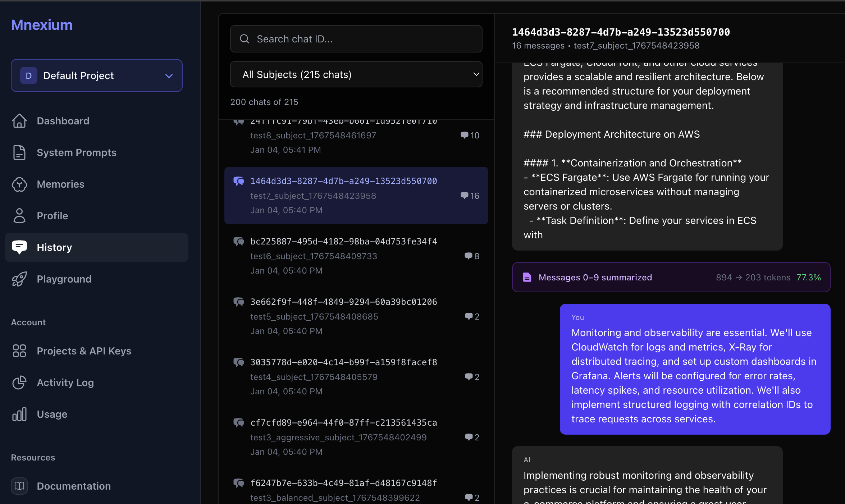
Task: Click the History chat bubble icon
Action: click(20, 247)
